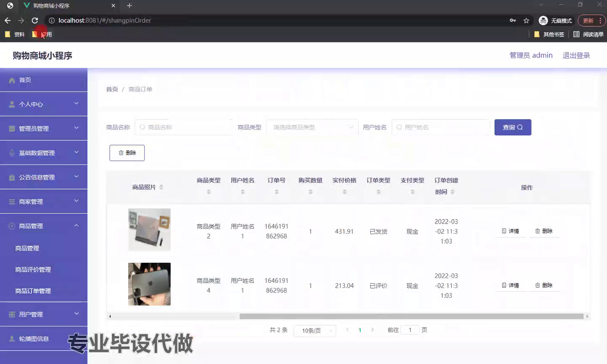Screen dimensions: 607x364
Task: Collapse the 商品管理 sidebar menu
Action: click(43, 226)
